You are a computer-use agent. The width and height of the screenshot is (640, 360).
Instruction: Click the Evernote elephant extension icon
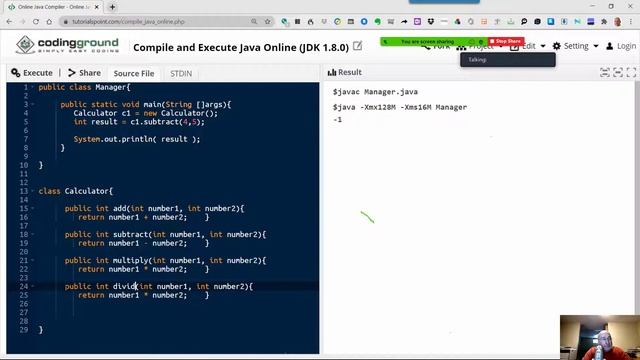click(377, 22)
